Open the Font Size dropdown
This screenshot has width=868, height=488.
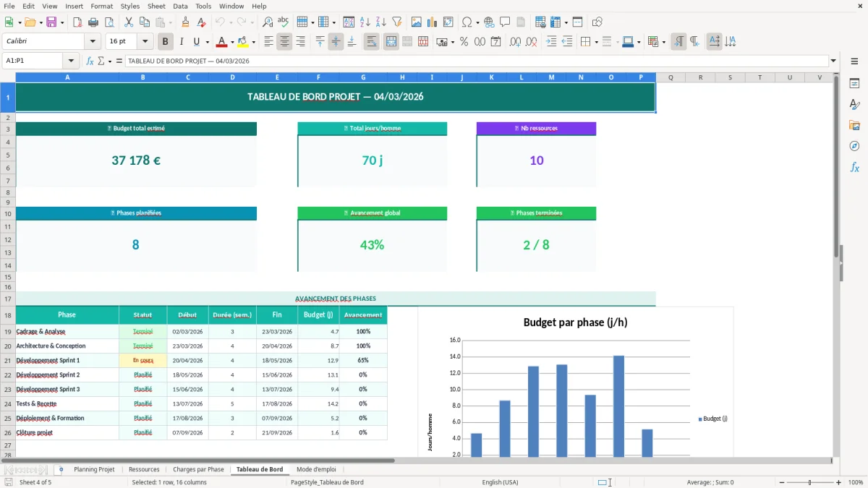tap(145, 42)
